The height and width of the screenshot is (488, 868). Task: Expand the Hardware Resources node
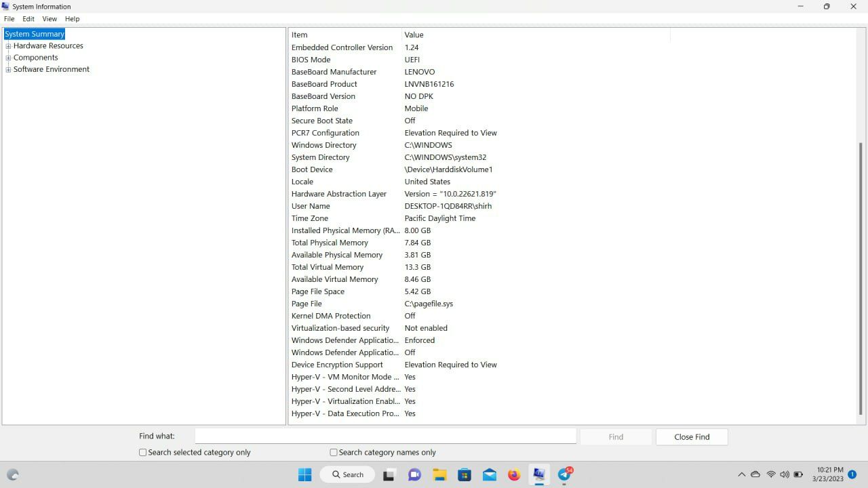(8, 46)
